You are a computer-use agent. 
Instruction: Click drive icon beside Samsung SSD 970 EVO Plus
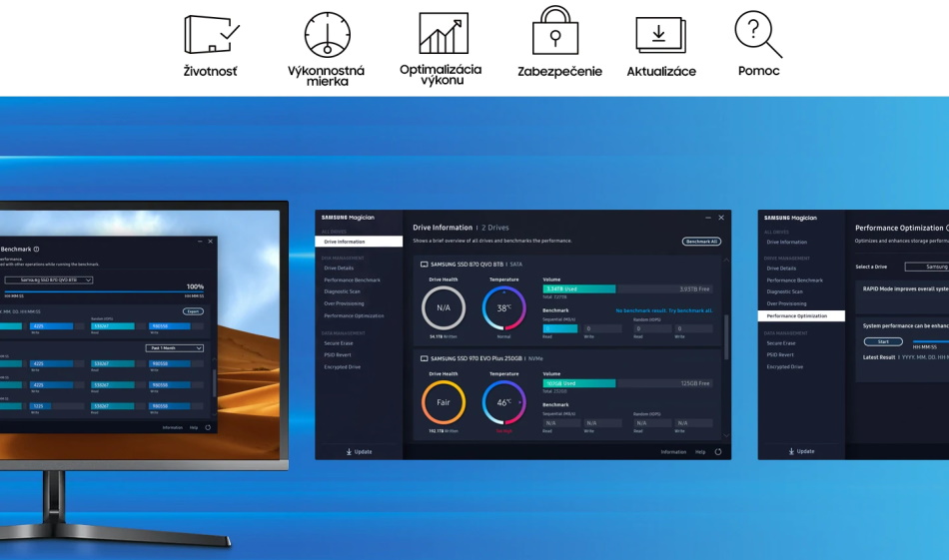coord(425,358)
